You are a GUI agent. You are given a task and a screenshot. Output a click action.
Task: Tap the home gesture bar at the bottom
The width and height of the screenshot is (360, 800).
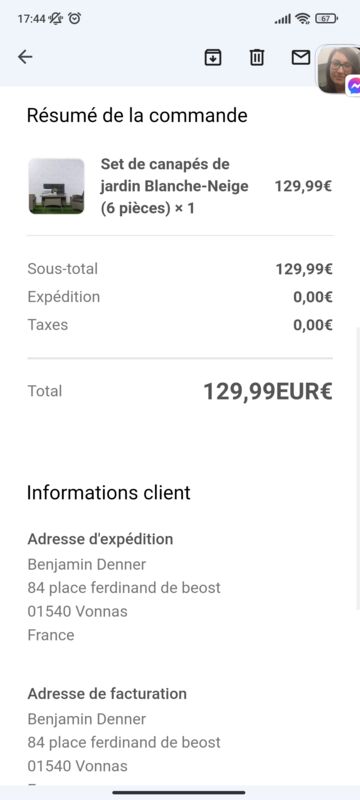pos(179,793)
